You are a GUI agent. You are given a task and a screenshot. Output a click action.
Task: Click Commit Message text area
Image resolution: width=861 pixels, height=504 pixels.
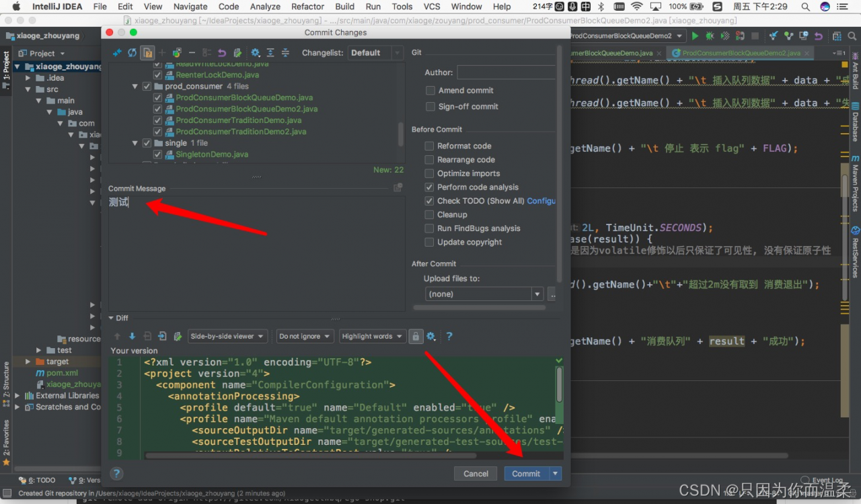coord(256,253)
